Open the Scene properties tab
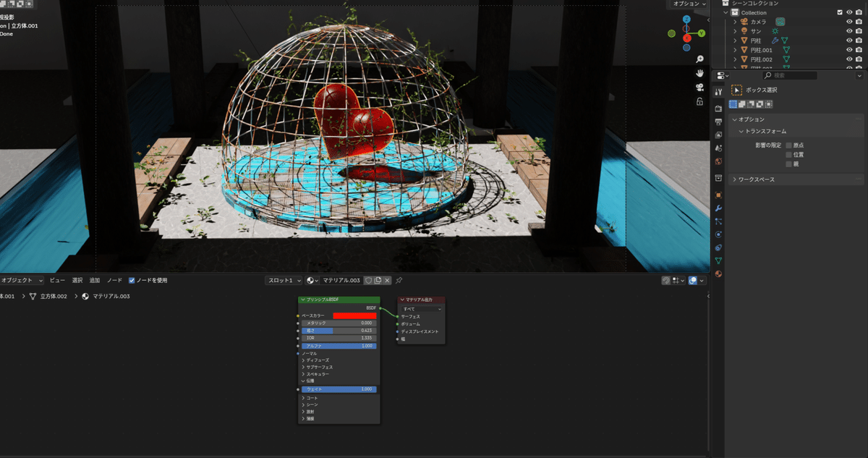 coord(718,148)
